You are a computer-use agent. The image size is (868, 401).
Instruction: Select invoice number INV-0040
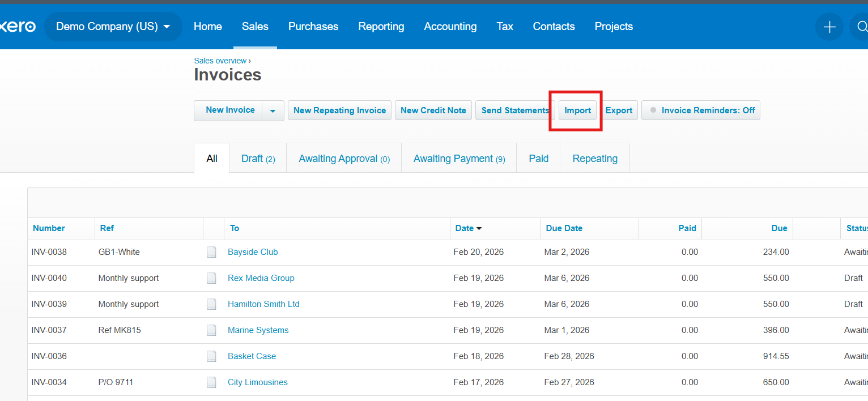[49, 278]
